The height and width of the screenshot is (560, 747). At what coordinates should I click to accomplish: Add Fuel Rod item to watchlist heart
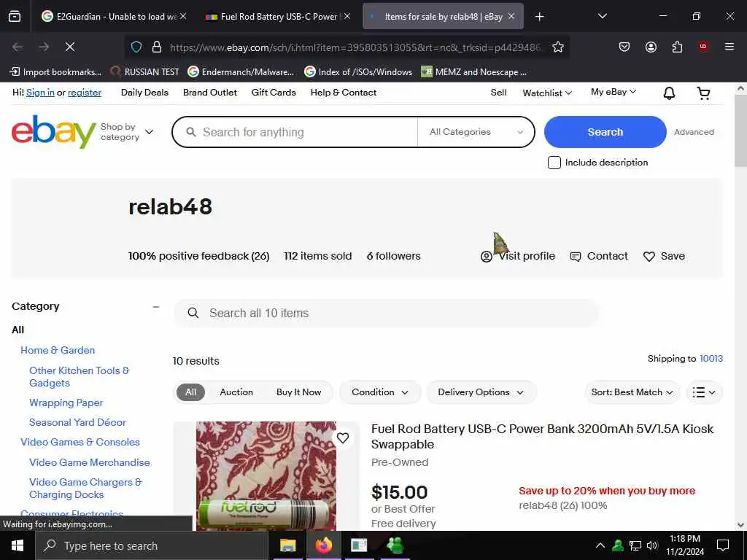coord(343,437)
